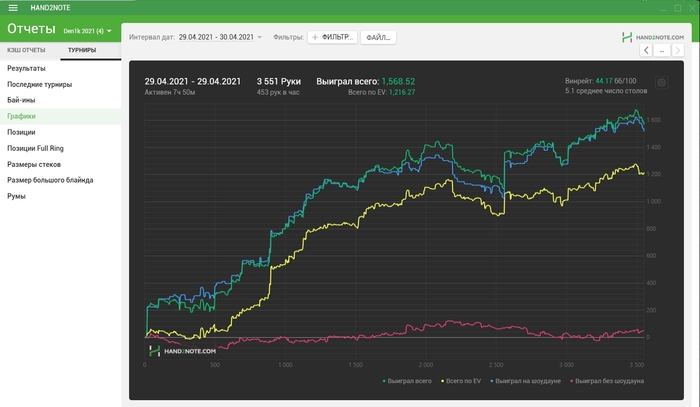This screenshot has height=407, width=700.
Task: Go to previous chart page arrow
Action: tap(646, 50)
